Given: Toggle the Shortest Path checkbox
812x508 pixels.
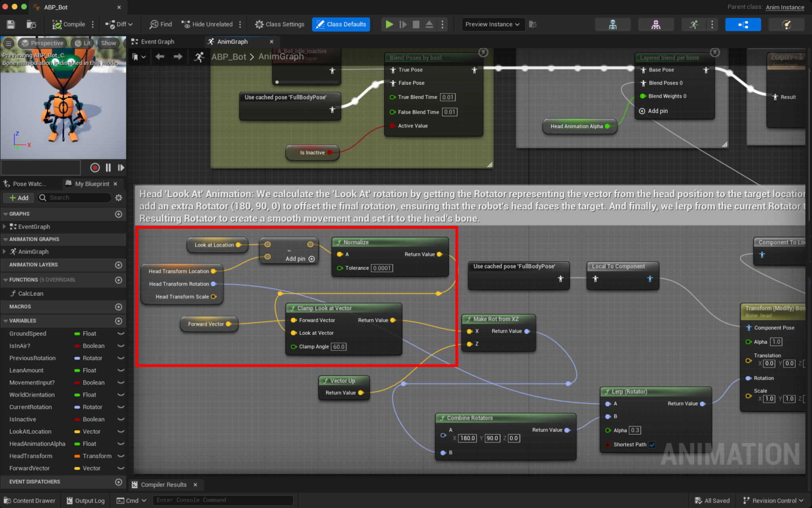Looking at the screenshot, I should tap(652, 445).
